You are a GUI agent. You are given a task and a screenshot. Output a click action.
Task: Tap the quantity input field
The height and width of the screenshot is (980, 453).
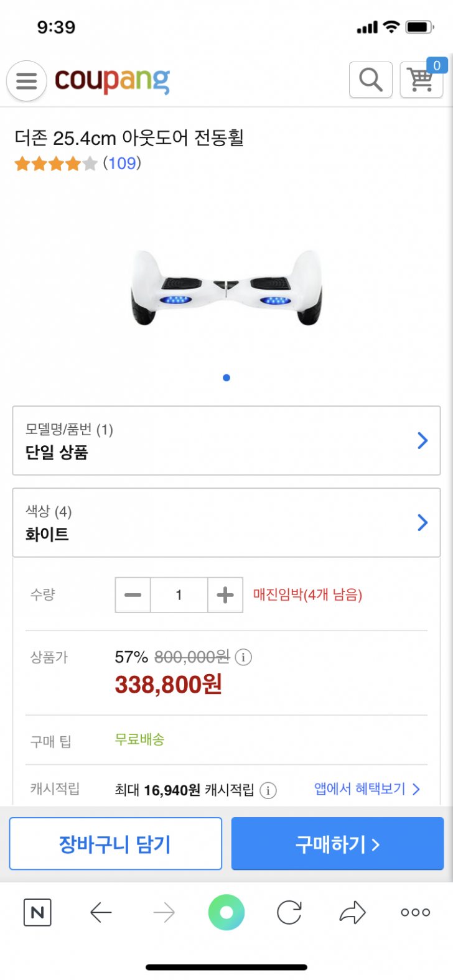(179, 595)
